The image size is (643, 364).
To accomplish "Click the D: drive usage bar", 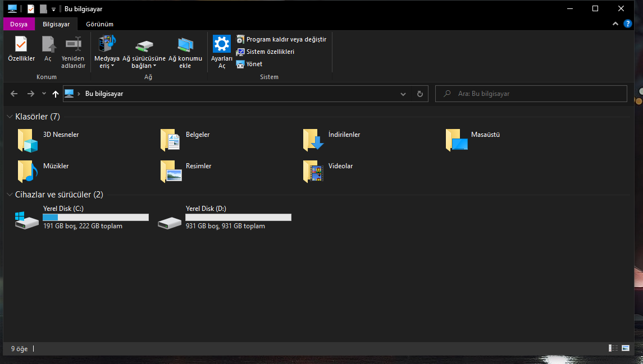I will click(x=238, y=218).
